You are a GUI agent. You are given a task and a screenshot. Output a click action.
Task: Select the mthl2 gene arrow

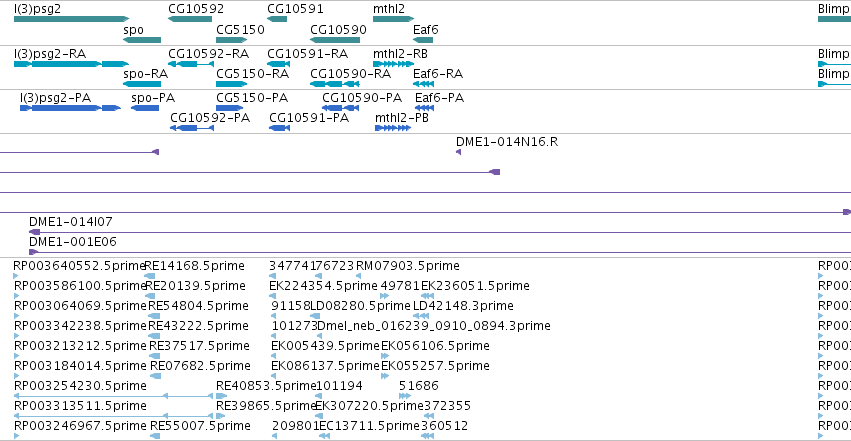(x=393, y=19)
